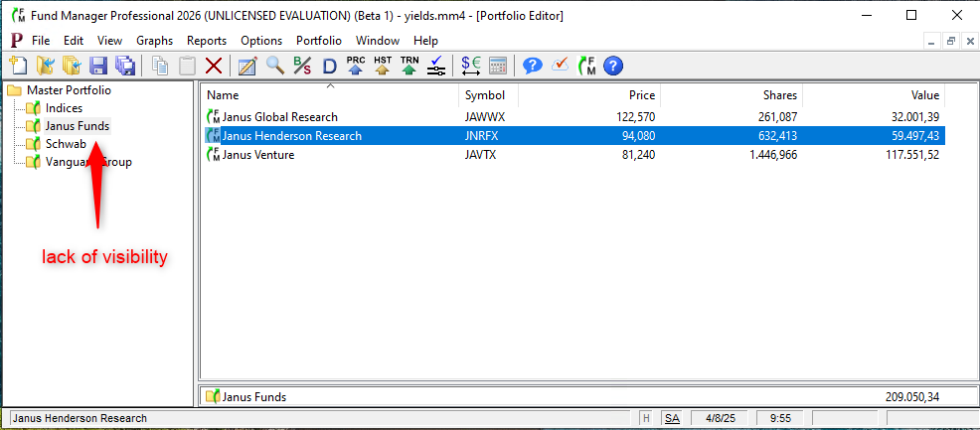Sort by the Value column header
This screenshot has width=980, height=430.
click(x=874, y=95)
